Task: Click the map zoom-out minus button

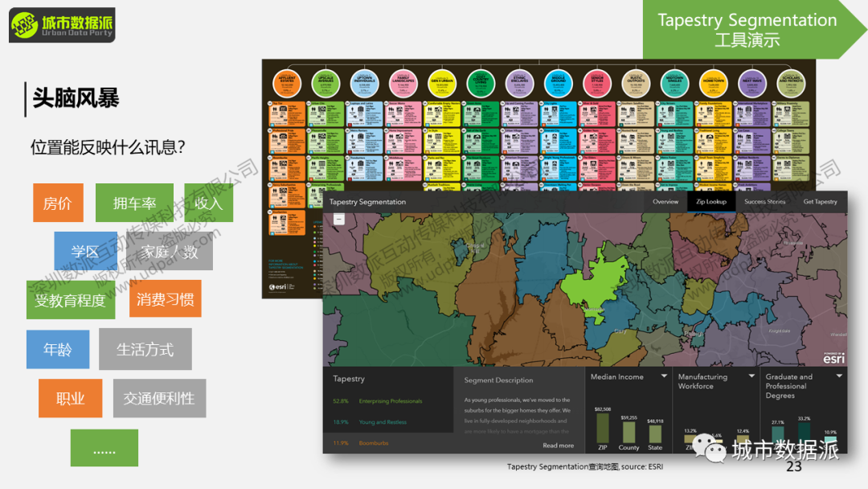Action: 339,220
